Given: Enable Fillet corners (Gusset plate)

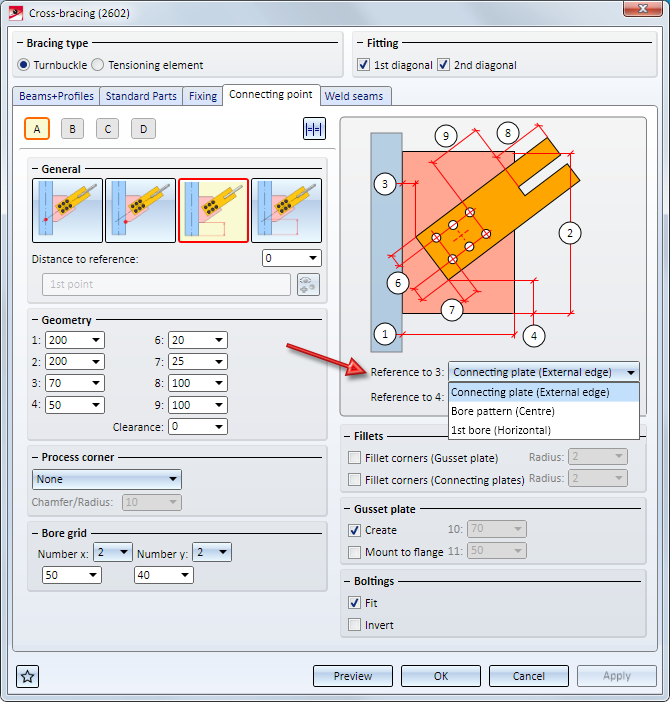Looking at the screenshot, I should tap(354, 458).
